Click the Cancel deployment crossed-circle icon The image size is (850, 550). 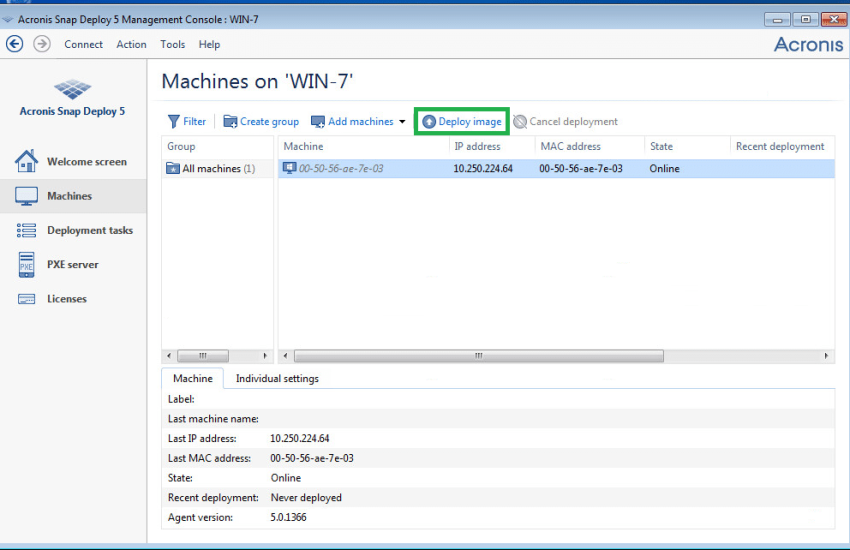520,122
